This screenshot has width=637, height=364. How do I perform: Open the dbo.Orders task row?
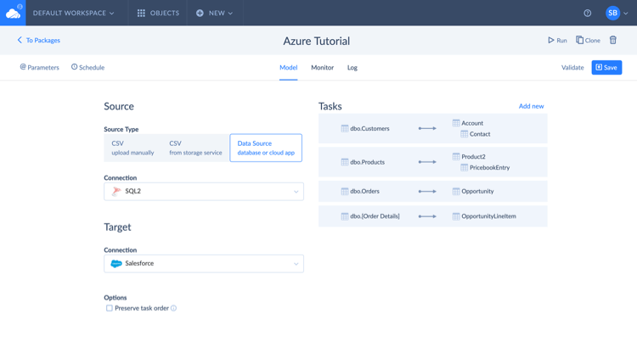click(432, 191)
